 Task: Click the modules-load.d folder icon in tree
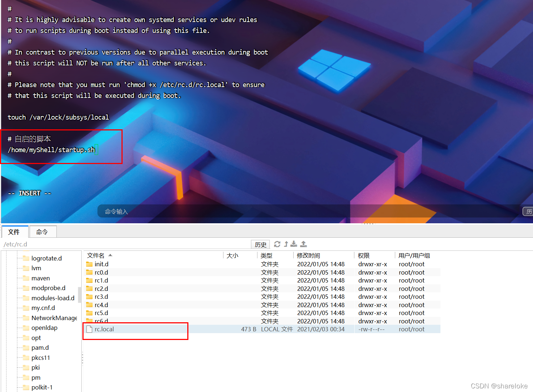26,298
